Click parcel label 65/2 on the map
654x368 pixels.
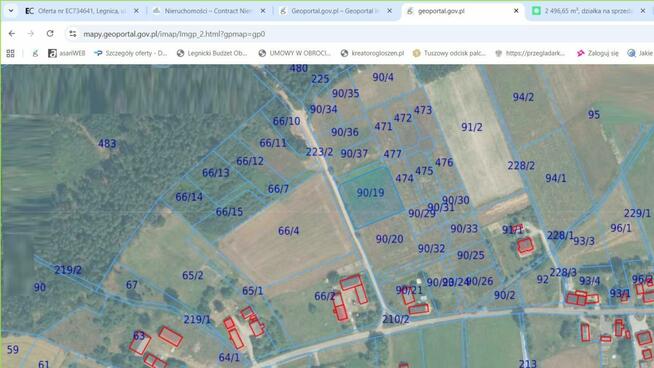click(x=193, y=275)
